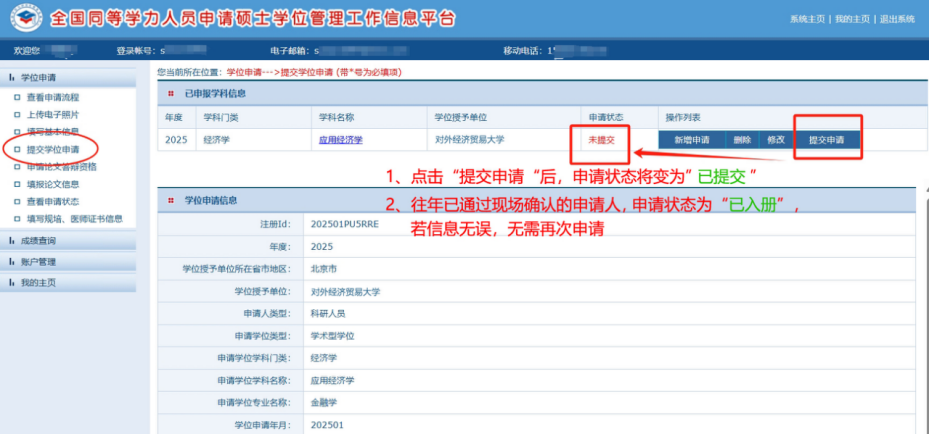Image resolution: width=929 pixels, height=435 pixels.
Task: Open 查看申请状态 in sidebar
Action: click(x=53, y=201)
